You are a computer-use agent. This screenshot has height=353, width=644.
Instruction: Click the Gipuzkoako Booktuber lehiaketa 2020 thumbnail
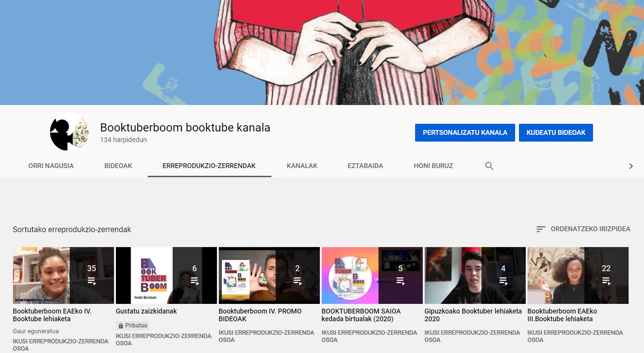coord(475,275)
